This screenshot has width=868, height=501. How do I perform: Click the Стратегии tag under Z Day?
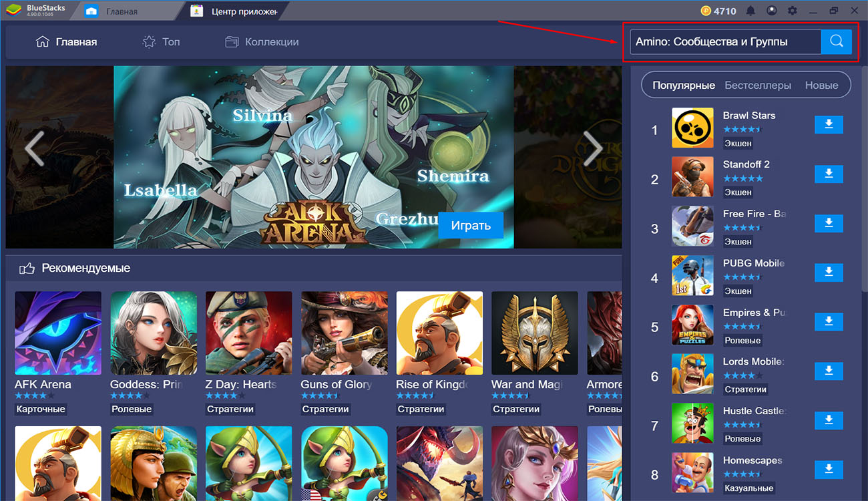(230, 409)
